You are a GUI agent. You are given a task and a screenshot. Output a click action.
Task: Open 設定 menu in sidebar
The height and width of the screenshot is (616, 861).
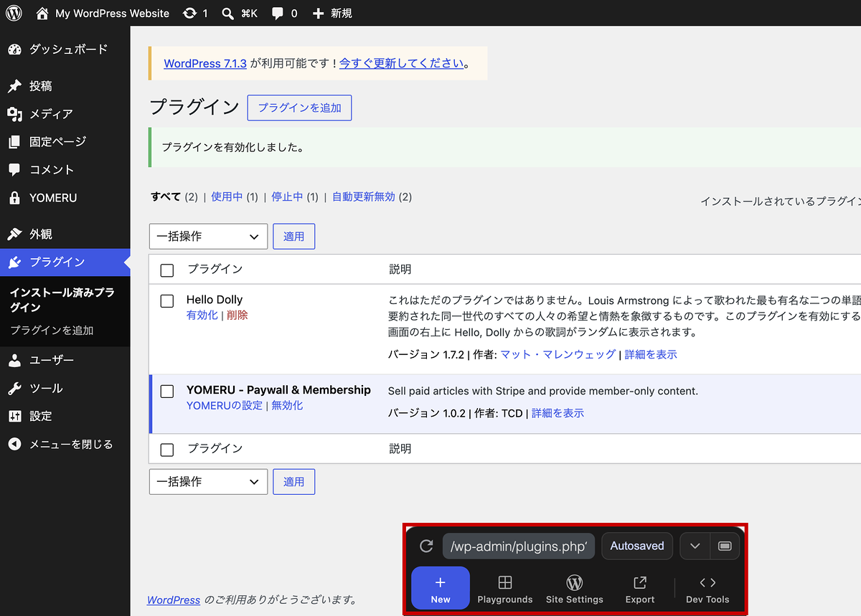pyautogui.click(x=65, y=416)
